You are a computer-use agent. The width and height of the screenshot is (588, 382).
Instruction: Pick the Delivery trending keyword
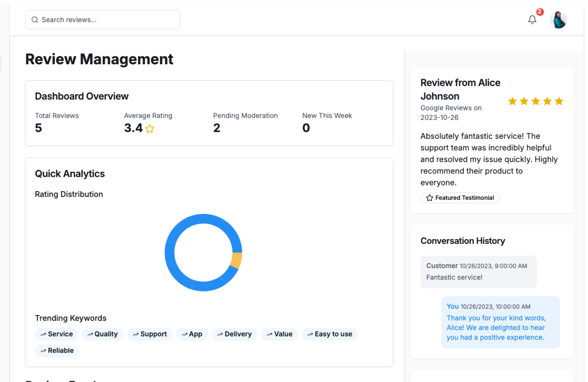(234, 334)
